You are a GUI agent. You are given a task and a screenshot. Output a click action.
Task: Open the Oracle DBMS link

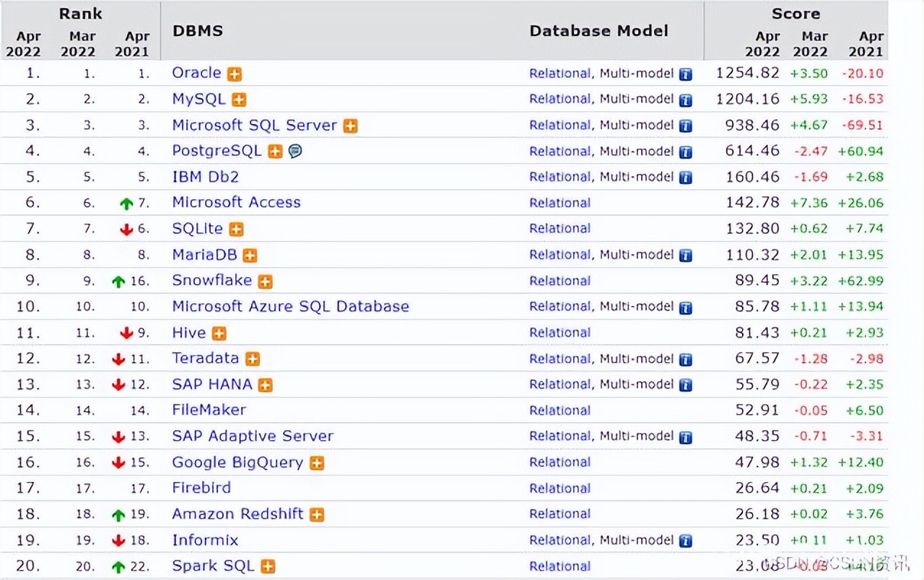point(196,73)
